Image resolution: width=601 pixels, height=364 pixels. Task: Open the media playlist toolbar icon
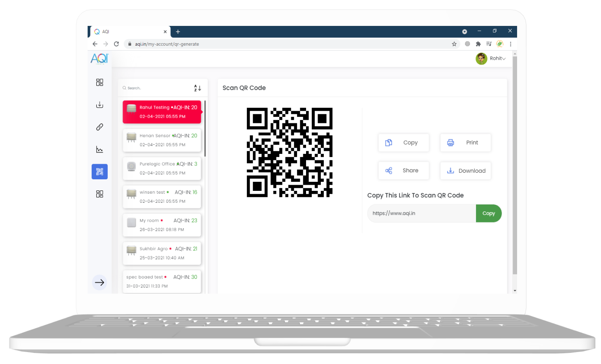[489, 44]
